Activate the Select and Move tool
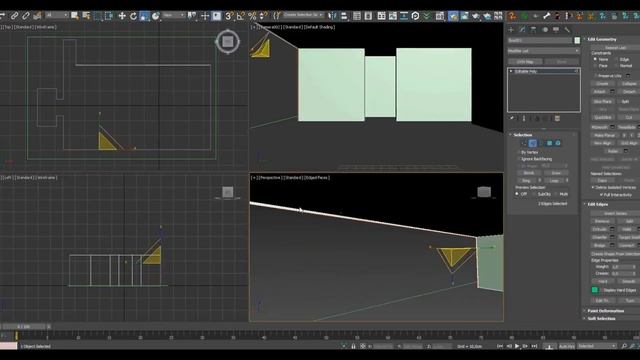Screen dimensions: 640x360 122,16
